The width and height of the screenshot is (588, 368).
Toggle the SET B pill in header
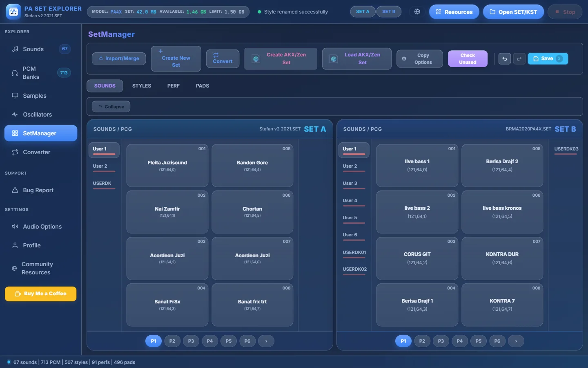tap(389, 12)
